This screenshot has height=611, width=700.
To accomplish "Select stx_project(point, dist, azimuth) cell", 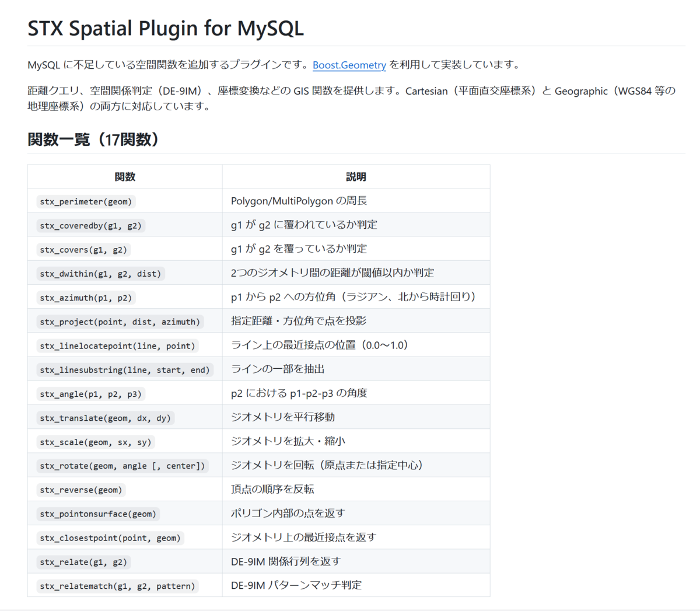I will point(120,322).
